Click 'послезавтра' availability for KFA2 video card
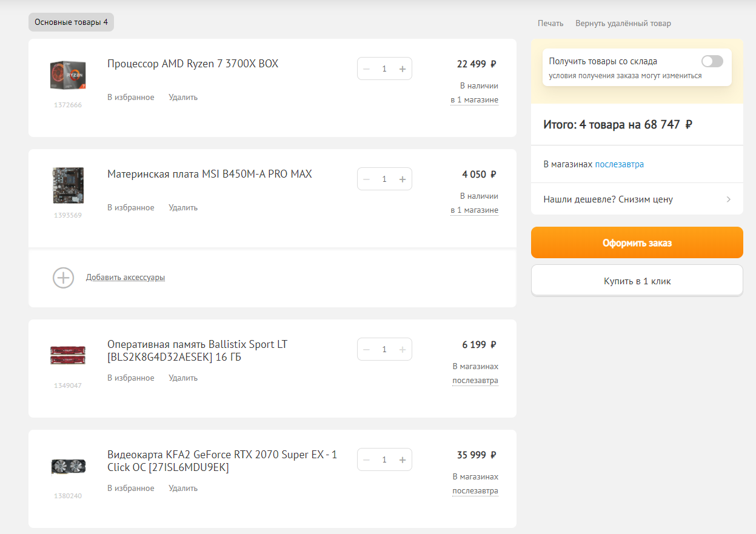The width and height of the screenshot is (756, 534). pyautogui.click(x=475, y=491)
